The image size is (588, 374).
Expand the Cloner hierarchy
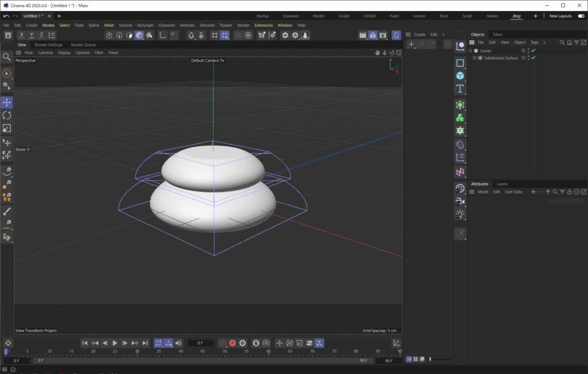click(x=470, y=50)
